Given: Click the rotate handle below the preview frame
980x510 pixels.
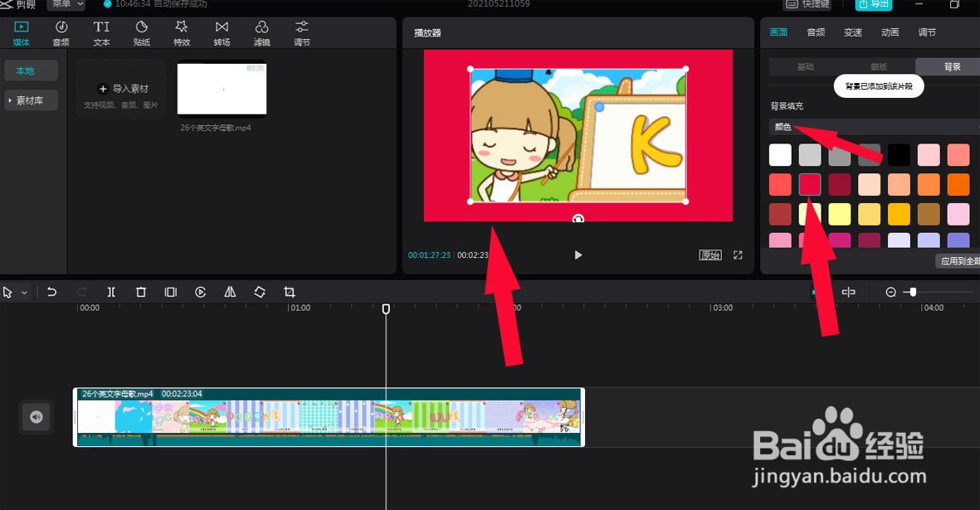Looking at the screenshot, I should 578,219.
